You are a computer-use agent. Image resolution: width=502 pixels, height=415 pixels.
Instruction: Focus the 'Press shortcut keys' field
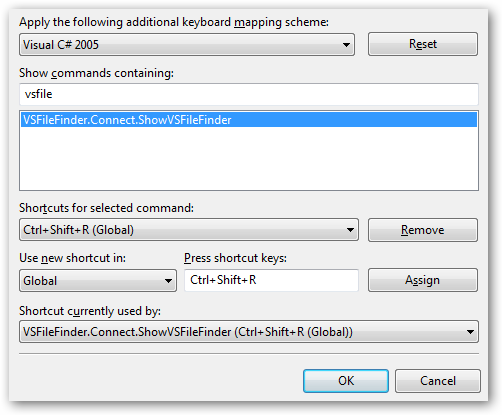(x=271, y=280)
